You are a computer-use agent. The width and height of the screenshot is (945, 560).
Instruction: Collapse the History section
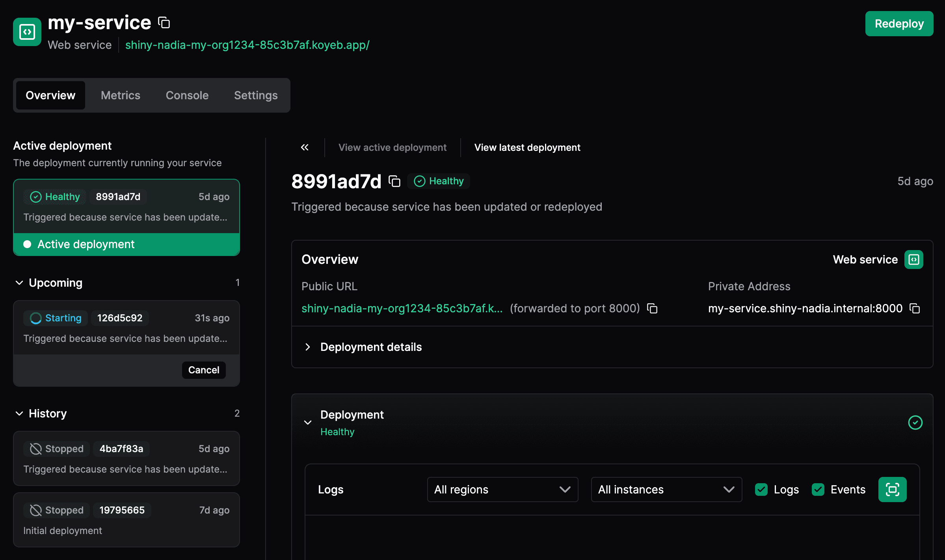coord(19,414)
